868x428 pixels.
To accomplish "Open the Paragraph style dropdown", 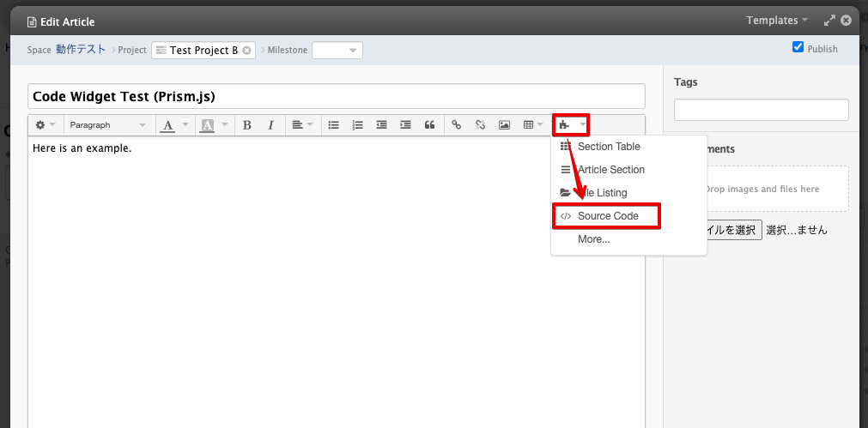I will 107,125.
